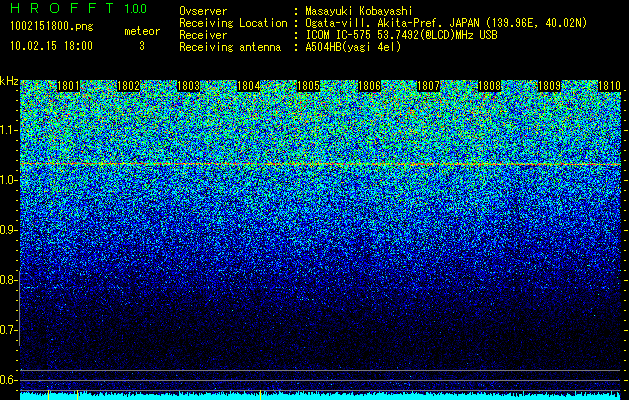
Task: Click the yellow meteor tick below 1804
Action: 261,396
